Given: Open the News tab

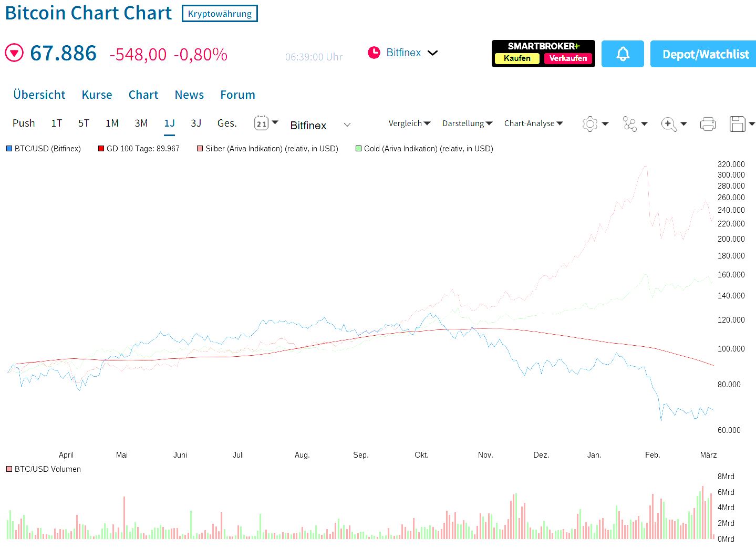Looking at the screenshot, I should [x=189, y=95].
